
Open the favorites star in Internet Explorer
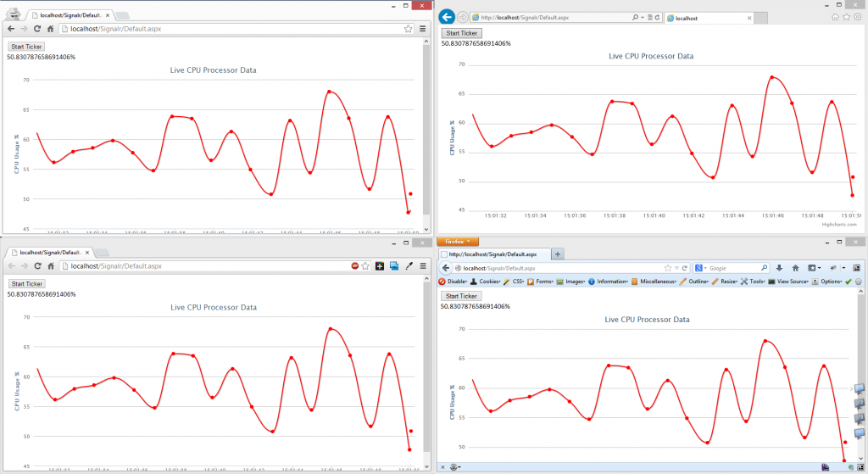click(x=847, y=17)
